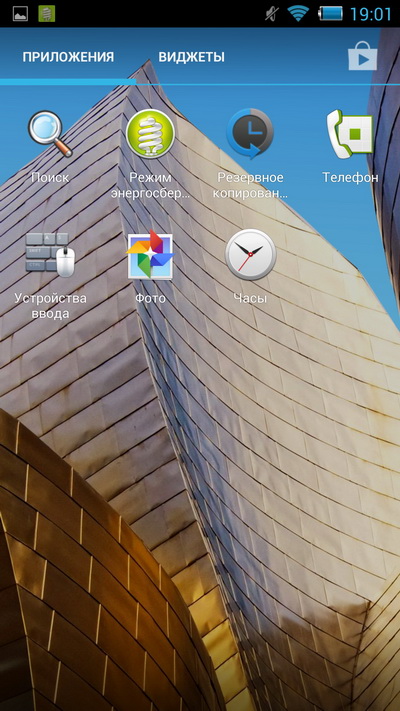Click the 19:01 clock in status bar

click(371, 14)
